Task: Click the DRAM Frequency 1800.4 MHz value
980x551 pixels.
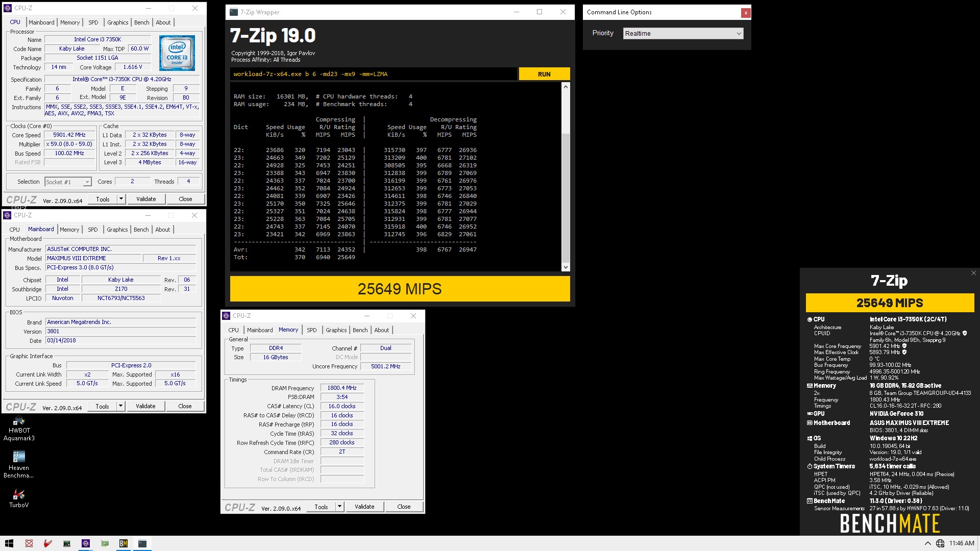Action: (342, 388)
